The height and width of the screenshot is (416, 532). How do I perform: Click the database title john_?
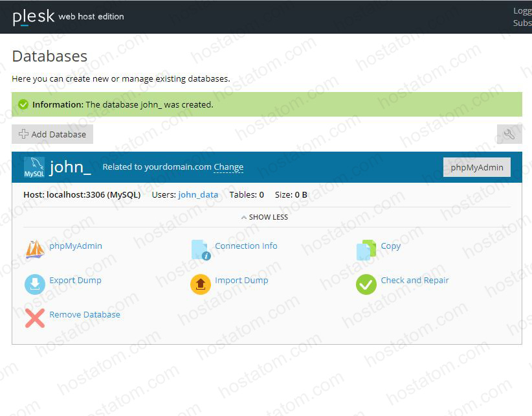pyautogui.click(x=69, y=167)
